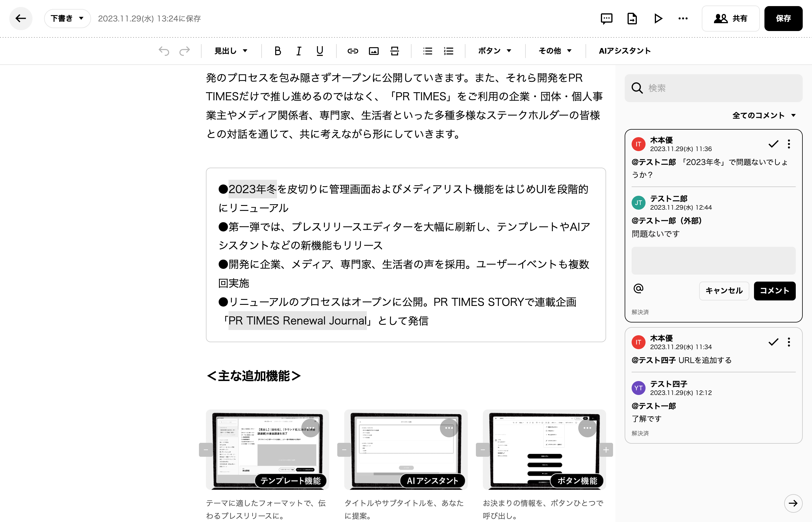The image size is (812, 522).
Task: Create a bulleted list
Action: pyautogui.click(x=427, y=51)
